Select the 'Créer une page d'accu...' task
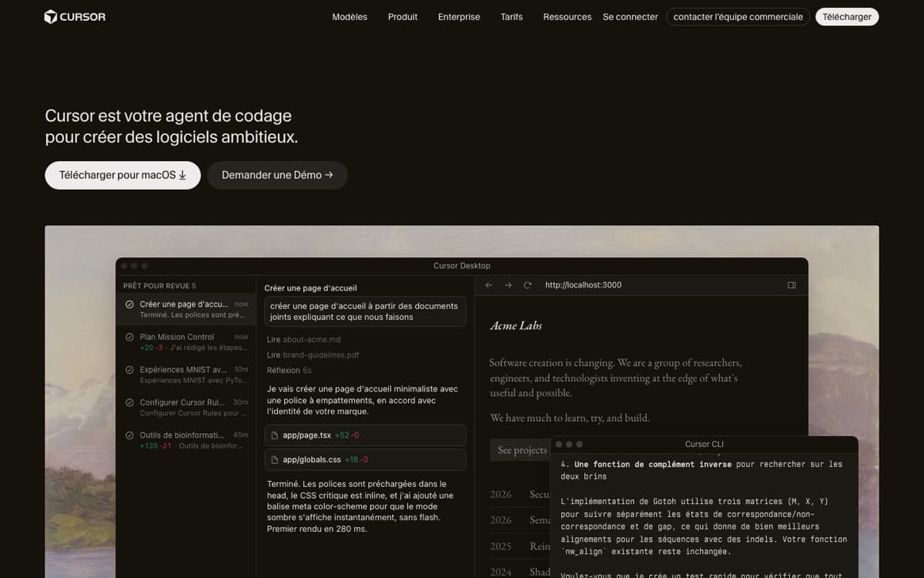Screen dimensions: 924x578 [x=186, y=309]
